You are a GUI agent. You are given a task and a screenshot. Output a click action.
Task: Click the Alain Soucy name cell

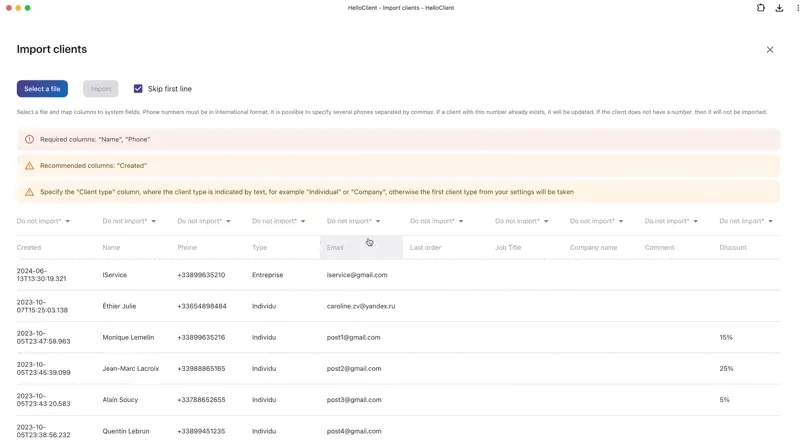coord(120,400)
